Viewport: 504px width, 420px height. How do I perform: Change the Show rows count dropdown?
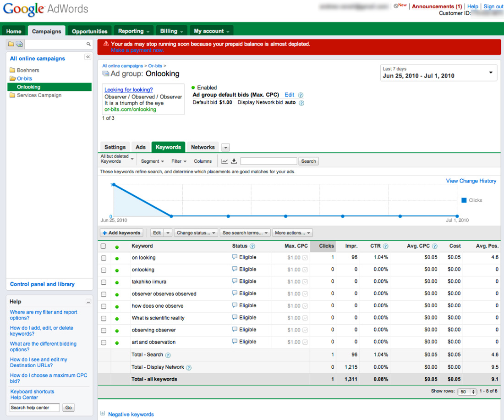coord(467,392)
